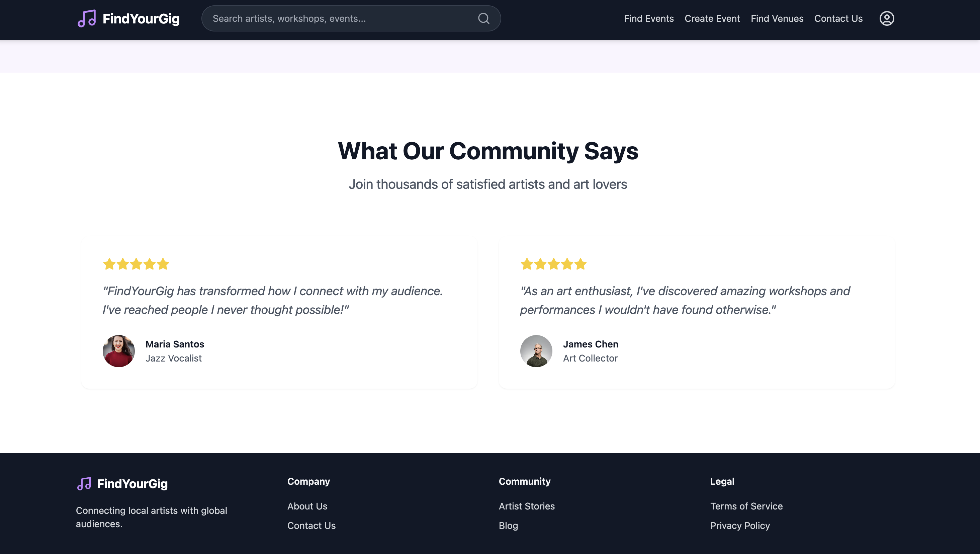This screenshot has height=554, width=980.
Task: Click Maria Santos's star rating
Action: click(136, 264)
